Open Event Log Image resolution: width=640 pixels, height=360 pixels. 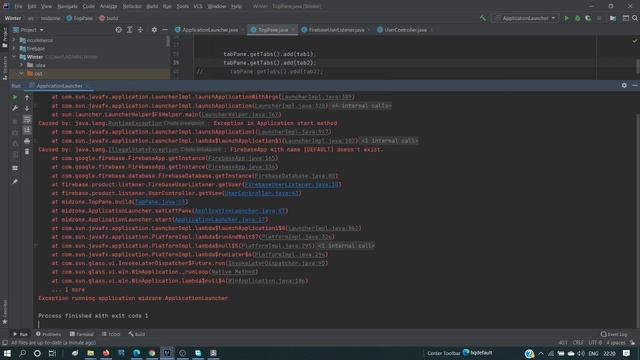(x=614, y=334)
